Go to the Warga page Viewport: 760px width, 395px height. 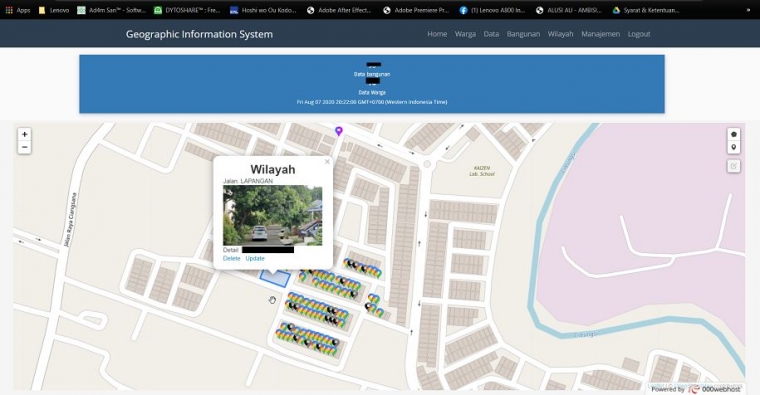click(x=465, y=34)
